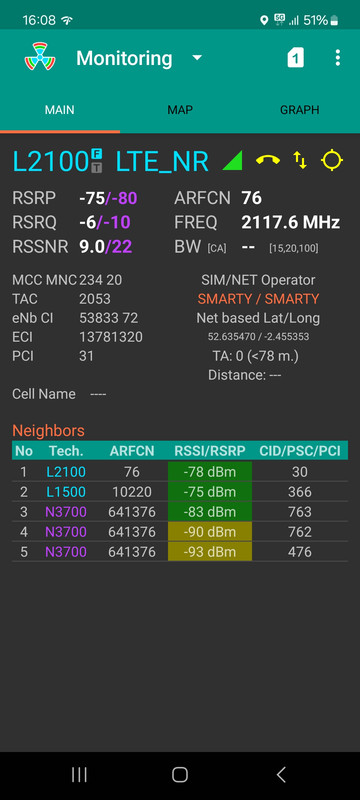360x800 pixels.
Task: Tap the RSRP value -75/-80
Action: (108, 198)
